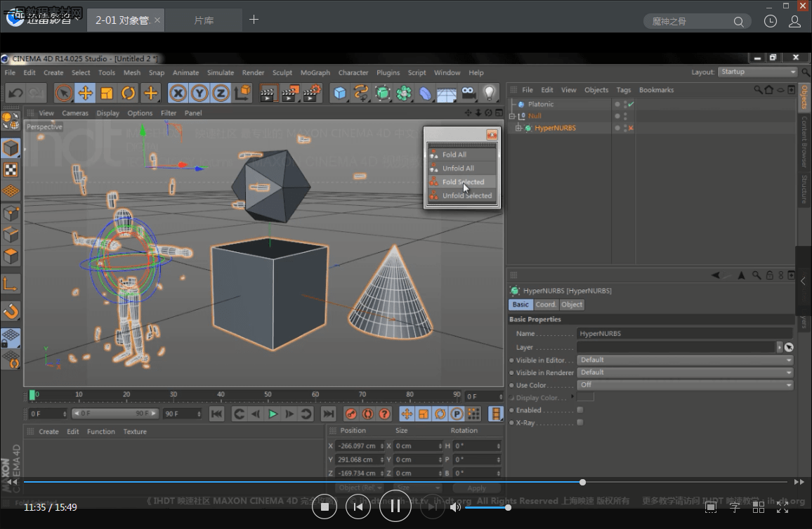Image resolution: width=812 pixels, height=529 pixels.
Task: Open the Object Manager Tags menu
Action: pyautogui.click(x=624, y=90)
